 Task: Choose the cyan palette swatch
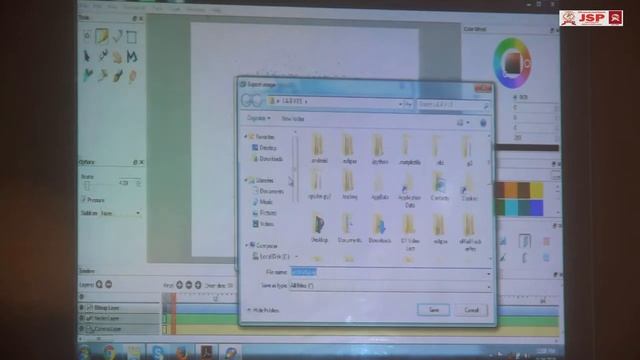pos(511,207)
